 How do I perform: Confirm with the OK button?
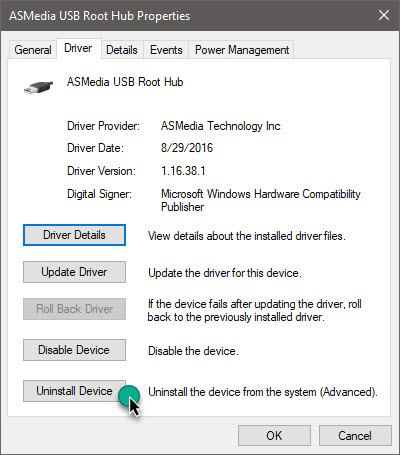pyautogui.click(x=274, y=435)
